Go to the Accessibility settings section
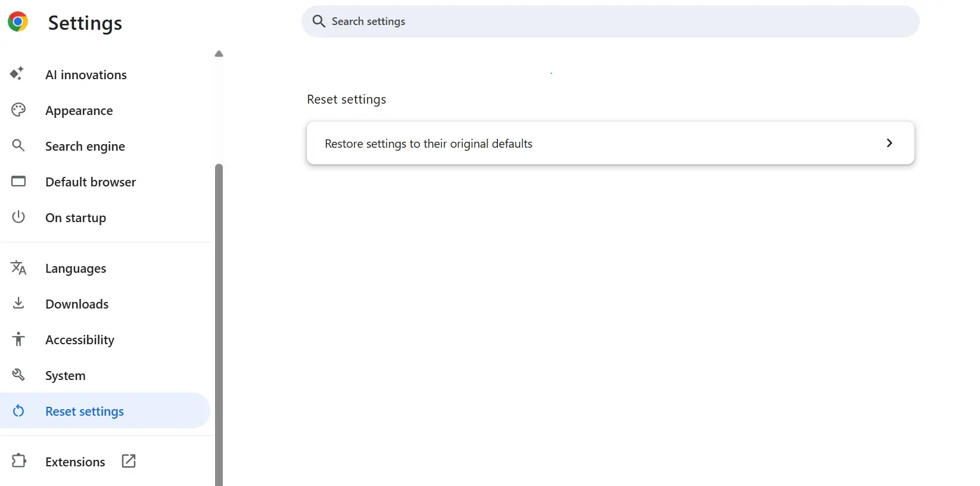The image size is (980, 486). tap(79, 339)
